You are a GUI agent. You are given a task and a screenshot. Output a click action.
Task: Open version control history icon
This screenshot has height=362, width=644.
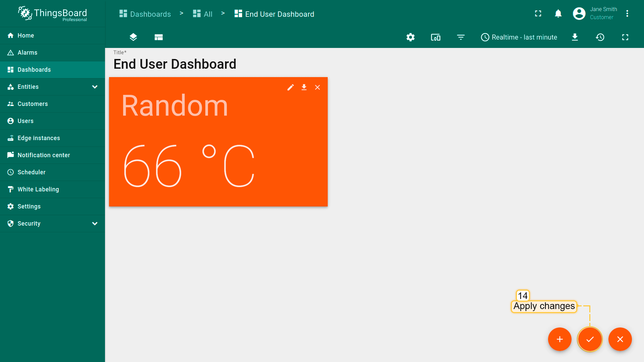tap(600, 37)
